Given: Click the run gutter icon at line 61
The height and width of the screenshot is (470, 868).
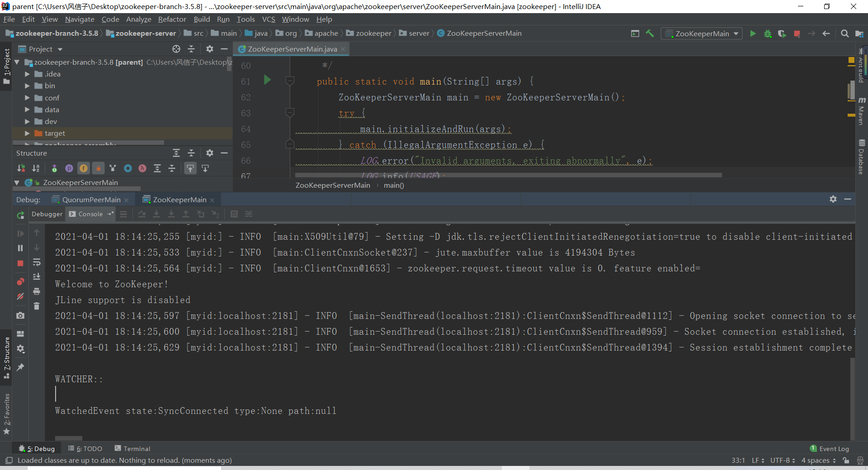Looking at the screenshot, I should (267, 80).
